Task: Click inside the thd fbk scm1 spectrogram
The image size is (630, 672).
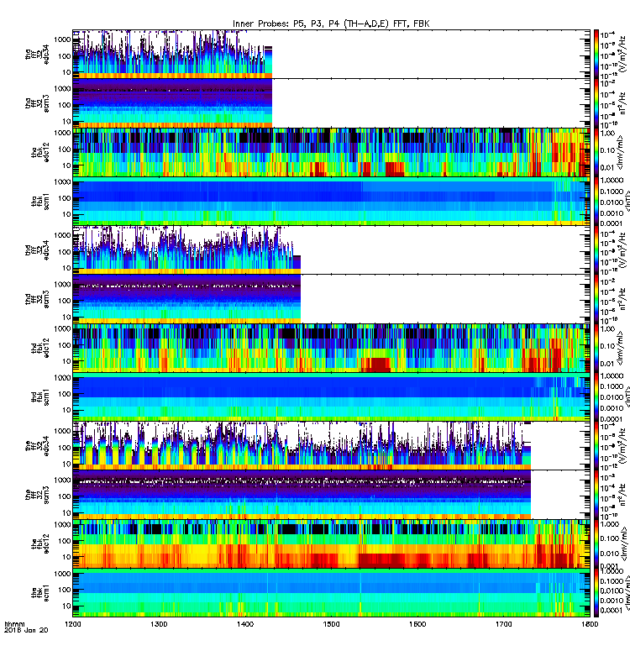Action: 331,396
